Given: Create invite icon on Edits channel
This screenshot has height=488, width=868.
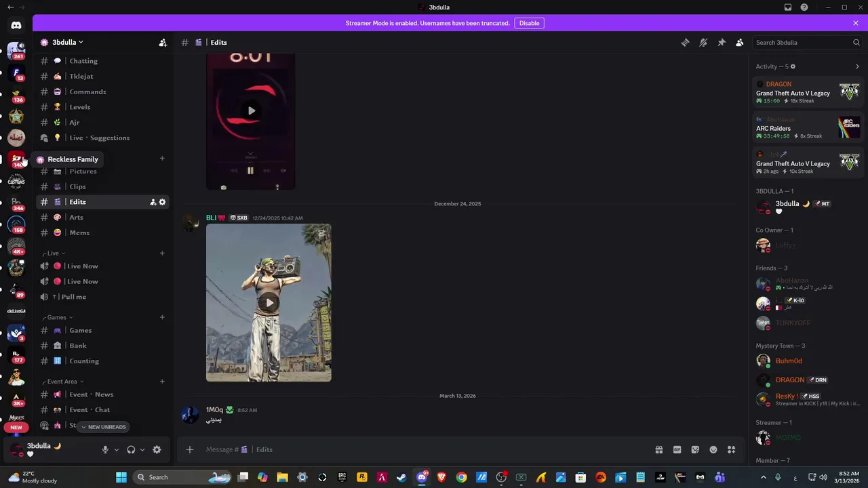Looking at the screenshot, I should (153, 202).
